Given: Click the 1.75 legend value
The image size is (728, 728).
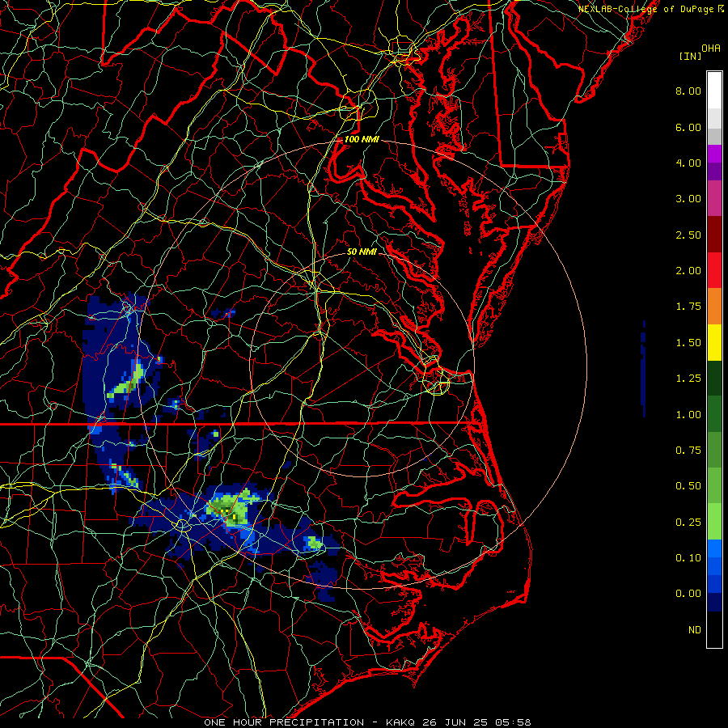Looking at the screenshot, I should coord(688,307).
